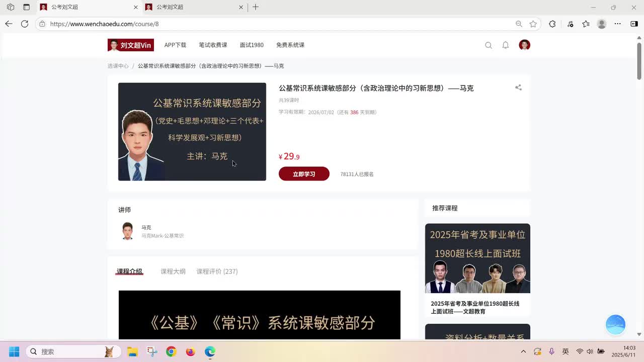
Task: Click the ¥29.9 price text
Action: 289,156
